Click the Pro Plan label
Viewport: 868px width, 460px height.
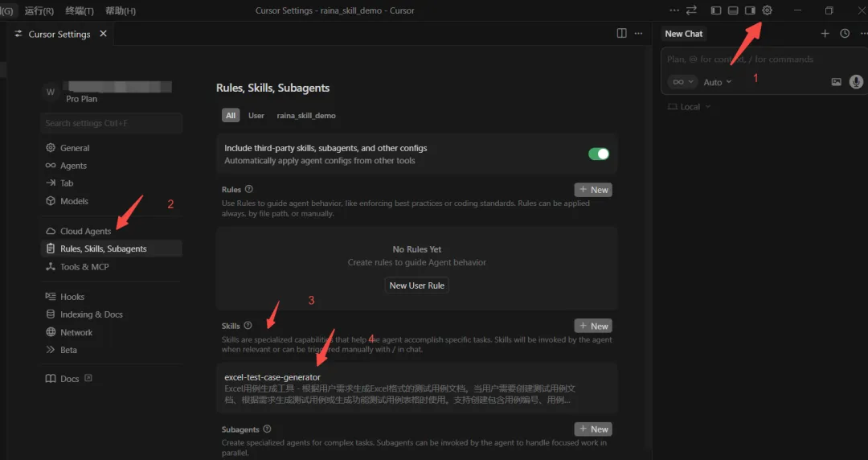pos(81,99)
